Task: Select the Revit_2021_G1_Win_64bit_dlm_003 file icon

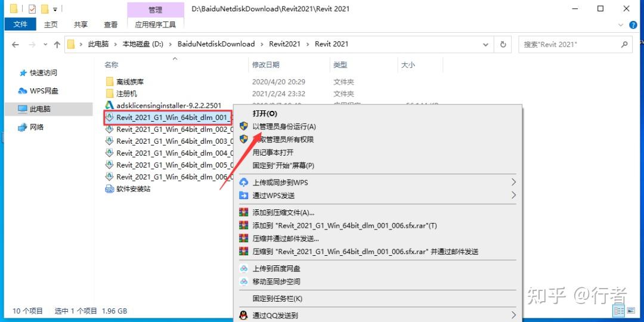Action: click(x=109, y=141)
